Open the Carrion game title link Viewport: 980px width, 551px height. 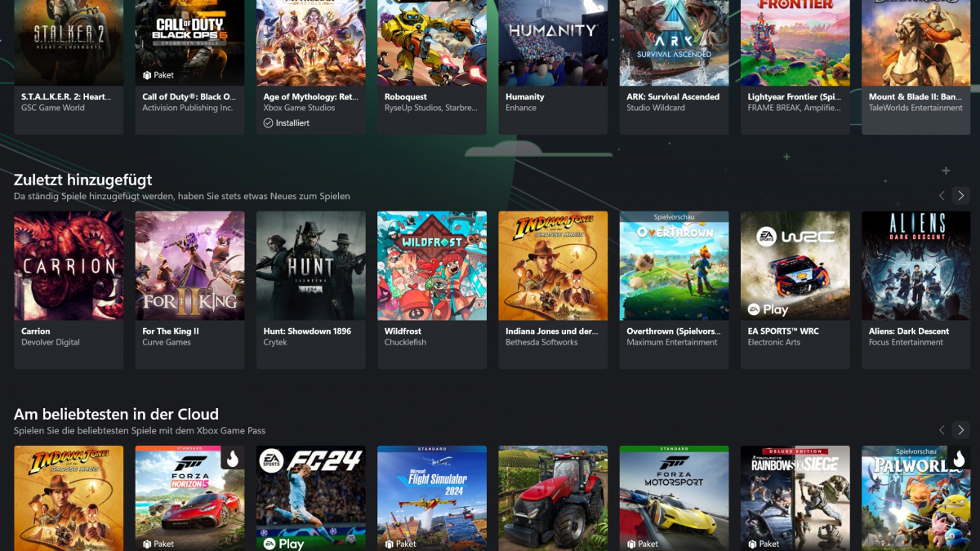click(x=36, y=331)
